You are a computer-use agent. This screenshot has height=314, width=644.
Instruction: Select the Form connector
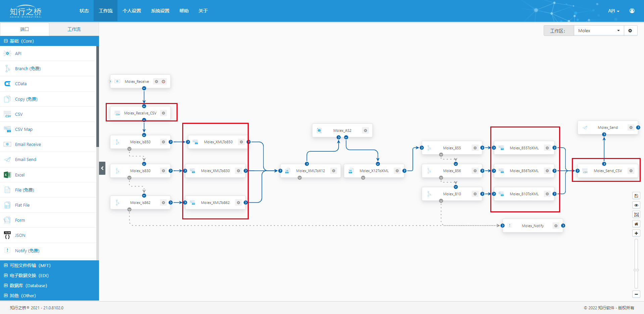(48, 220)
